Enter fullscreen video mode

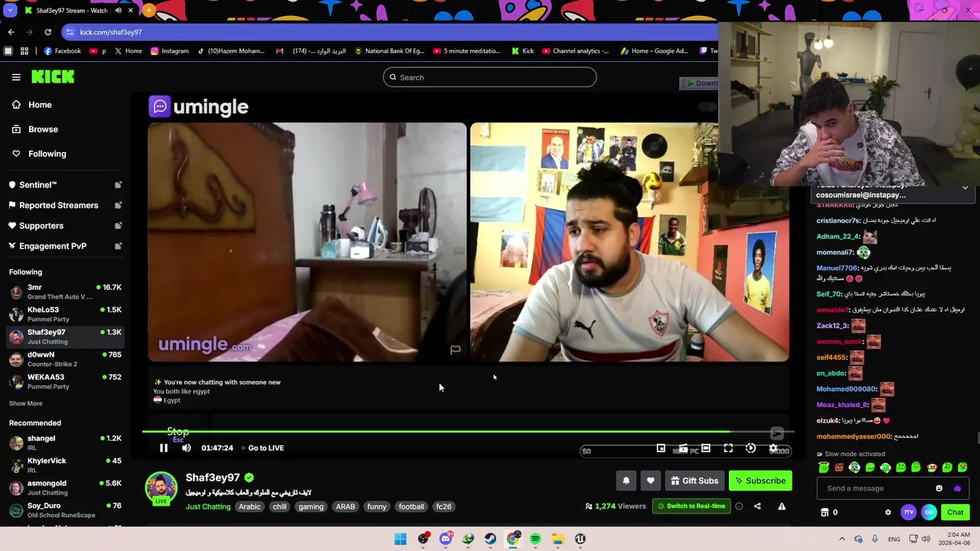(728, 448)
